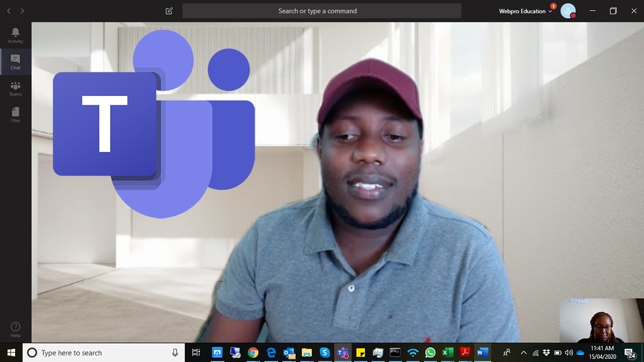This screenshot has width=644, height=362.
Task: Click the OneDrive cloud tray icon
Action: pos(580,352)
